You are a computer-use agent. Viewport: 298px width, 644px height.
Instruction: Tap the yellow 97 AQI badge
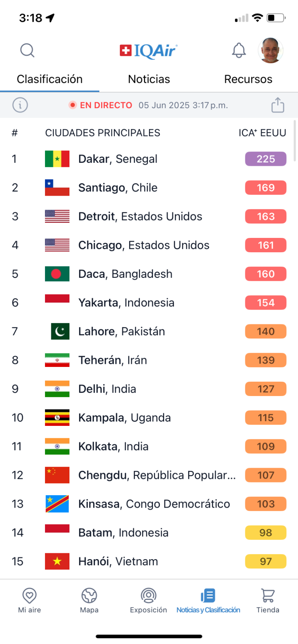point(266,561)
